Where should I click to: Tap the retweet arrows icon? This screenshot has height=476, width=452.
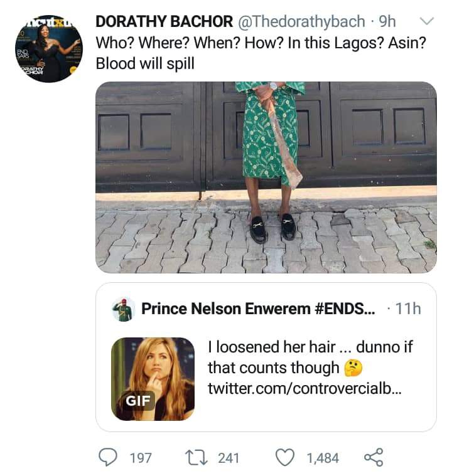coord(196,458)
